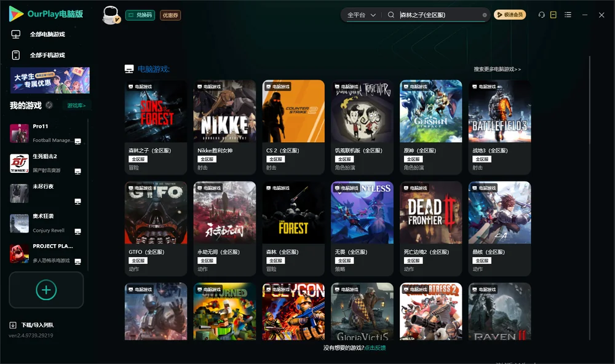Click refresh icon next to 我的游戏
The width and height of the screenshot is (615, 364).
pos(49,105)
